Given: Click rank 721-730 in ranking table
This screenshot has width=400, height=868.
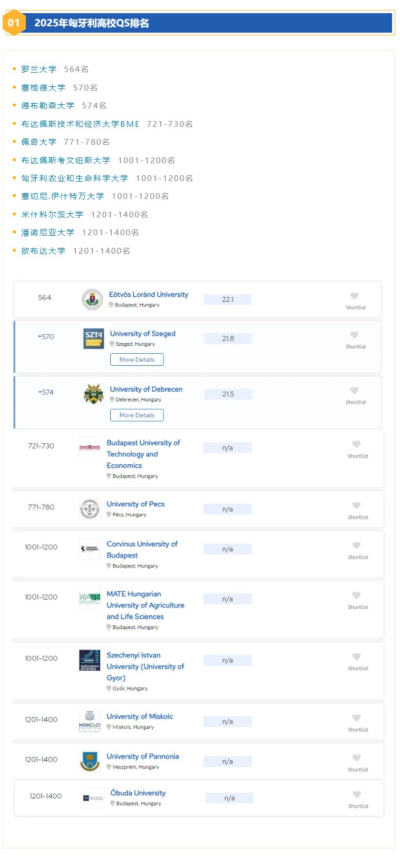Looking at the screenshot, I should 41,446.
